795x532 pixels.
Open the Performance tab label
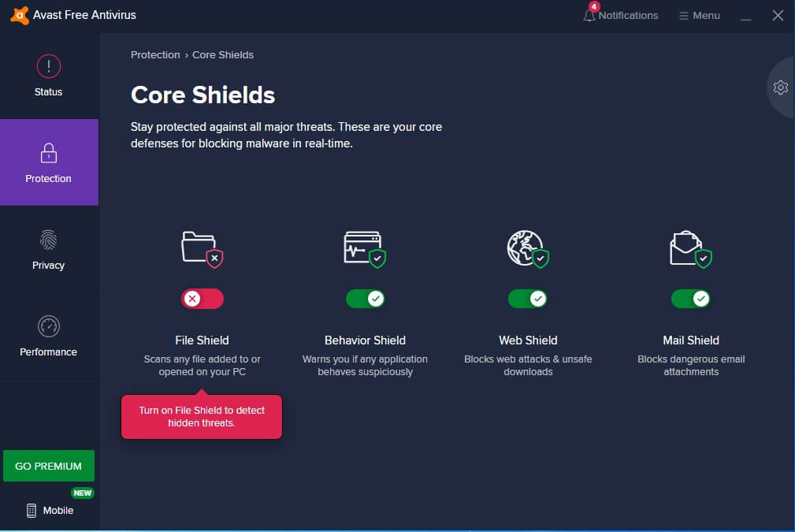(48, 352)
